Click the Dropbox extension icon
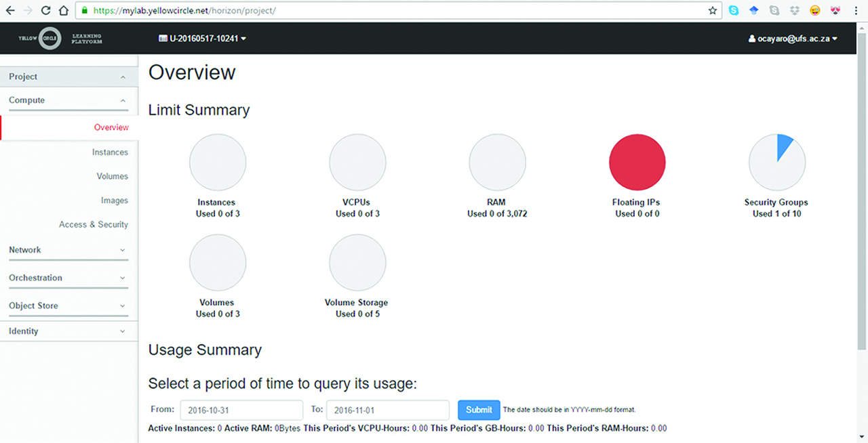 click(x=795, y=10)
